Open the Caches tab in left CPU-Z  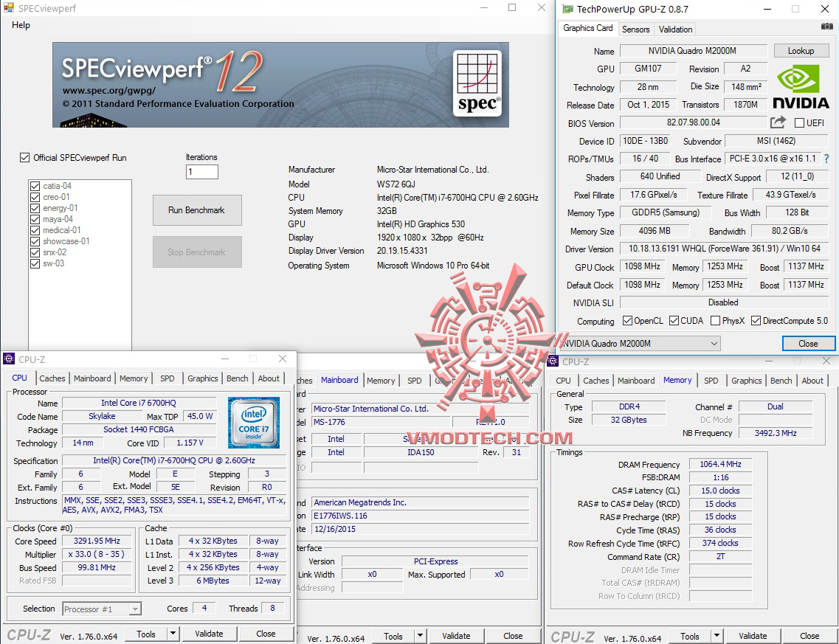click(52, 378)
